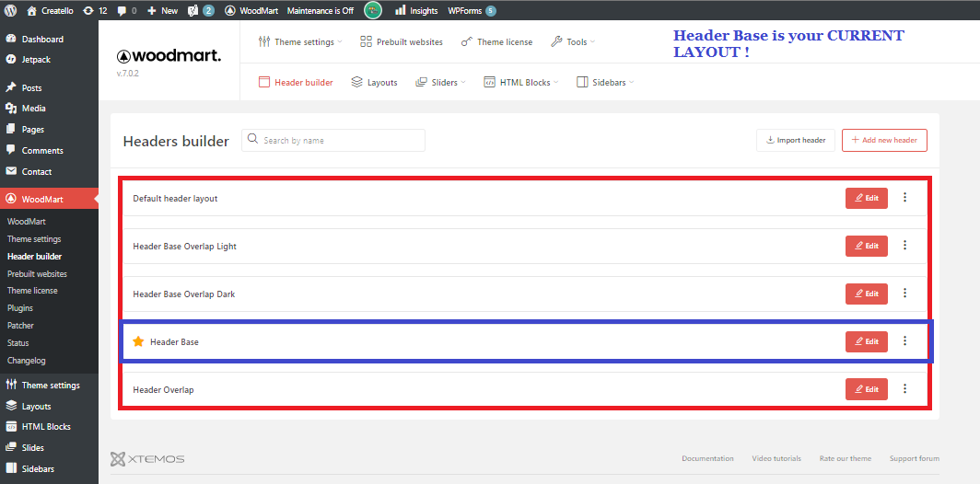Viewport: 980px width, 484px height.
Task: Edit the Header Base Overlap Dark header
Action: point(866,294)
